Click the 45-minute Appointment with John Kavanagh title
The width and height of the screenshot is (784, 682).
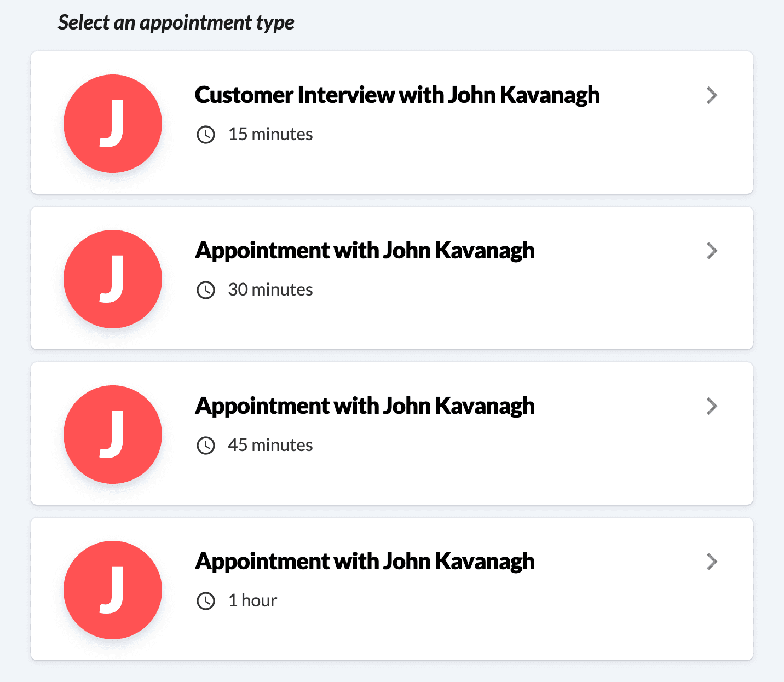pos(365,406)
